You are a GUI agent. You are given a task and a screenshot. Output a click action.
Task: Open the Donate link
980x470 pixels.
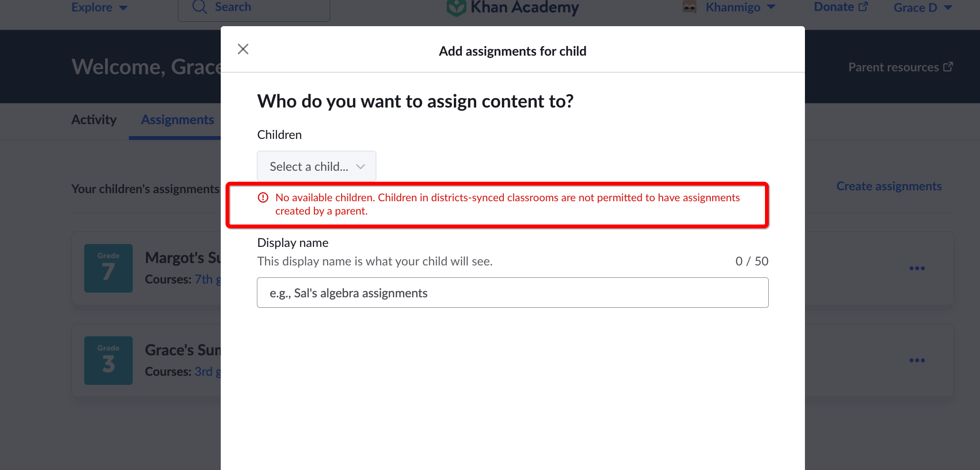841,7
